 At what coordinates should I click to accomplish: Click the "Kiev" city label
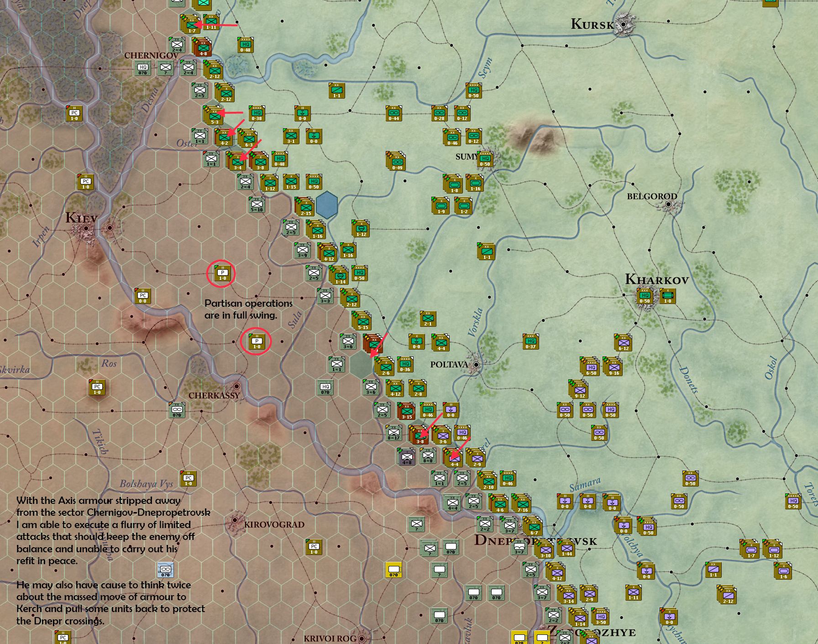pyautogui.click(x=81, y=218)
